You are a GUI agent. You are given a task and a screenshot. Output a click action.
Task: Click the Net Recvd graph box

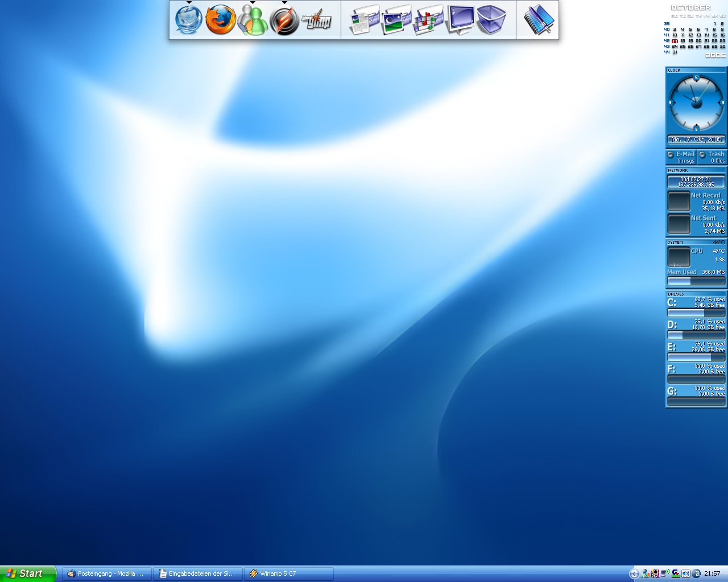(x=679, y=202)
